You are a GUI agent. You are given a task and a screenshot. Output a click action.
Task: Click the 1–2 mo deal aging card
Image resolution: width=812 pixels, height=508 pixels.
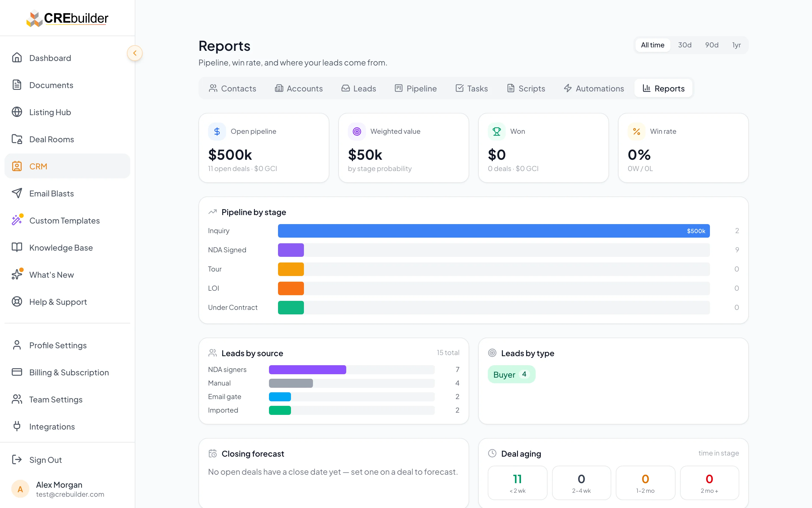(x=645, y=483)
